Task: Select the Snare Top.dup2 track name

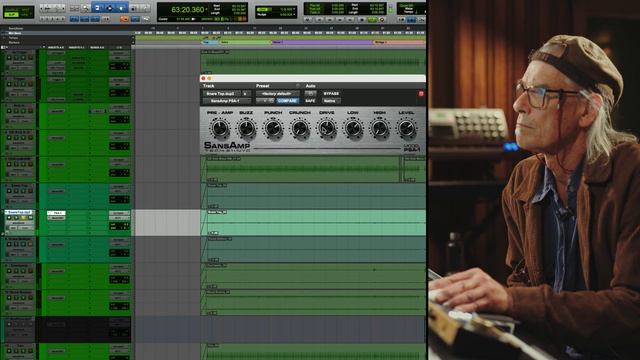Action: tap(19, 212)
